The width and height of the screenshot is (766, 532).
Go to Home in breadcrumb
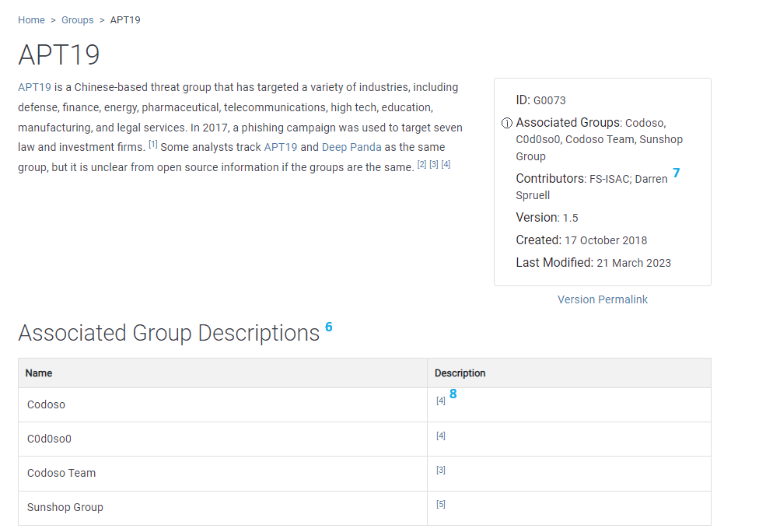tap(31, 20)
